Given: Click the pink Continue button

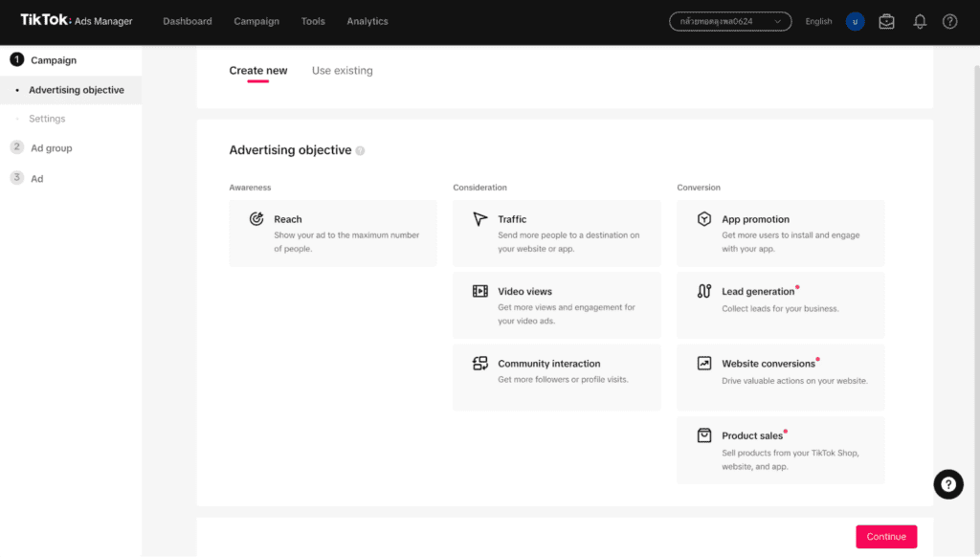Looking at the screenshot, I should [886, 536].
